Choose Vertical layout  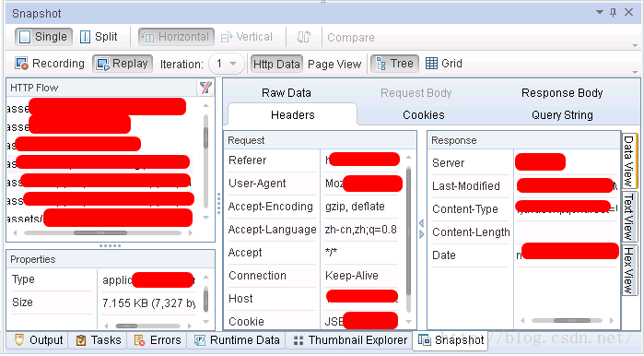(246, 37)
